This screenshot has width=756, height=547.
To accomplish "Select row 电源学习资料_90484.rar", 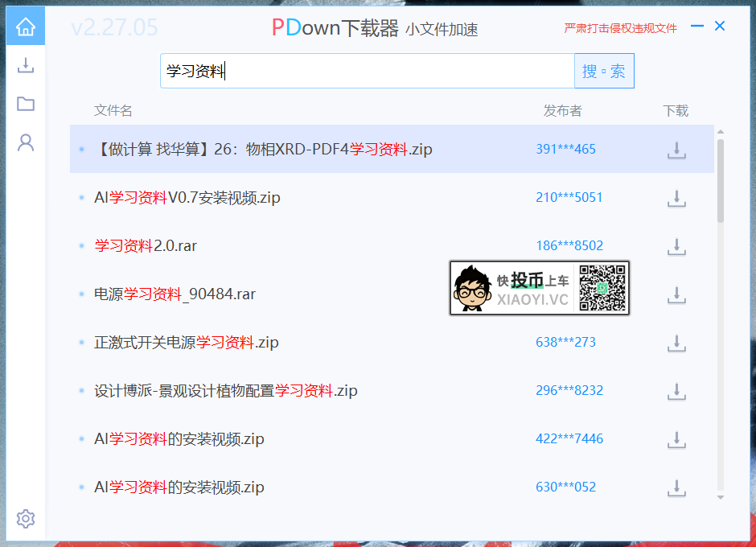I will tap(392, 294).
